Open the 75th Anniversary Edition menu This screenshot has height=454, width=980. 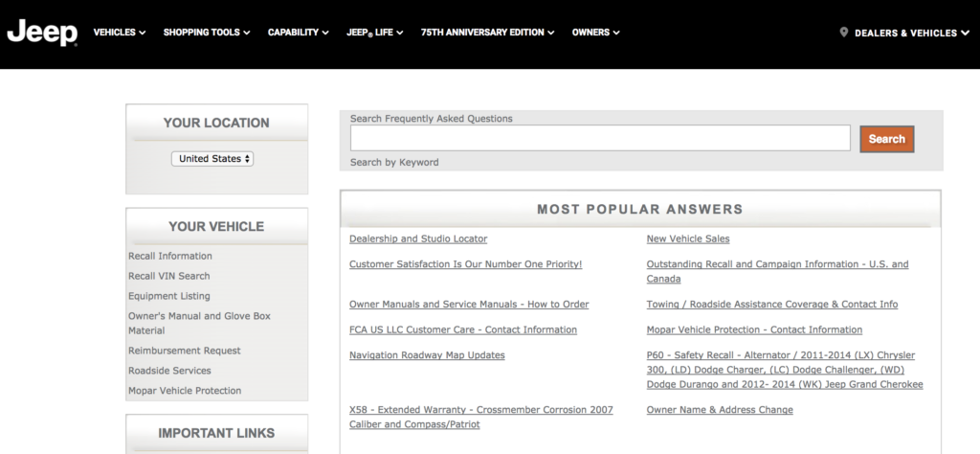pos(487,33)
